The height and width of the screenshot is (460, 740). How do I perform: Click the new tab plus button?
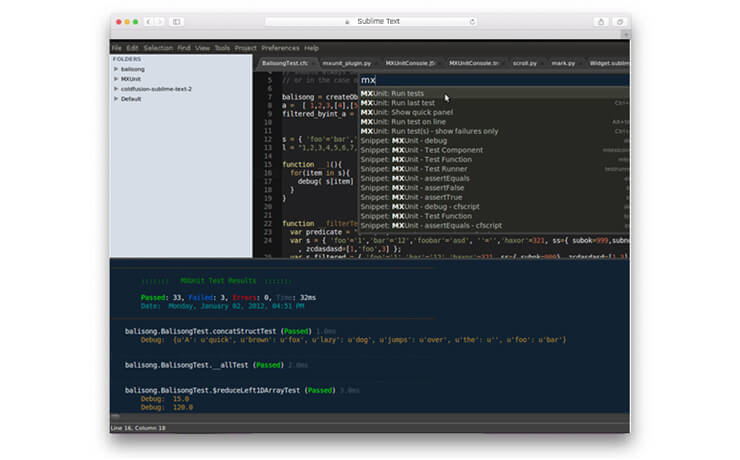coord(626,34)
